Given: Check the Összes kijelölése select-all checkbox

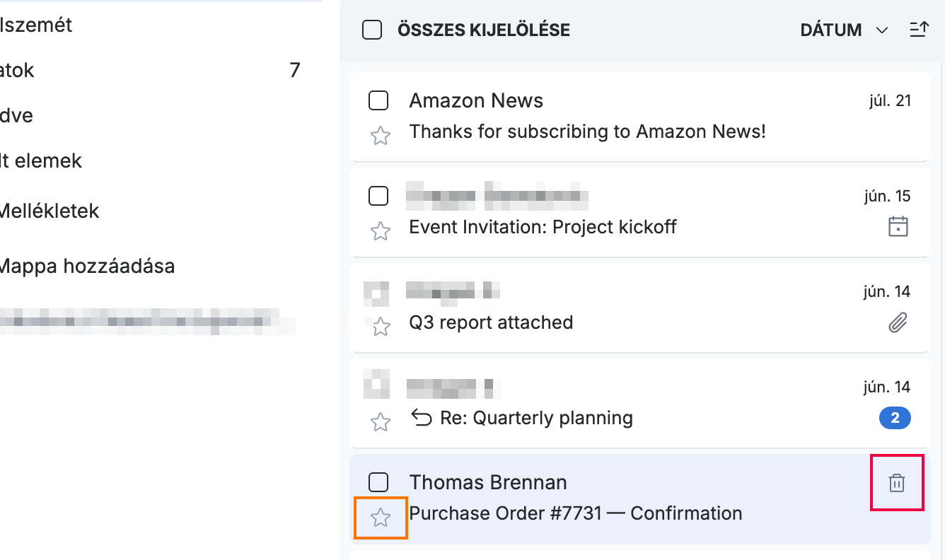Looking at the screenshot, I should click(372, 30).
